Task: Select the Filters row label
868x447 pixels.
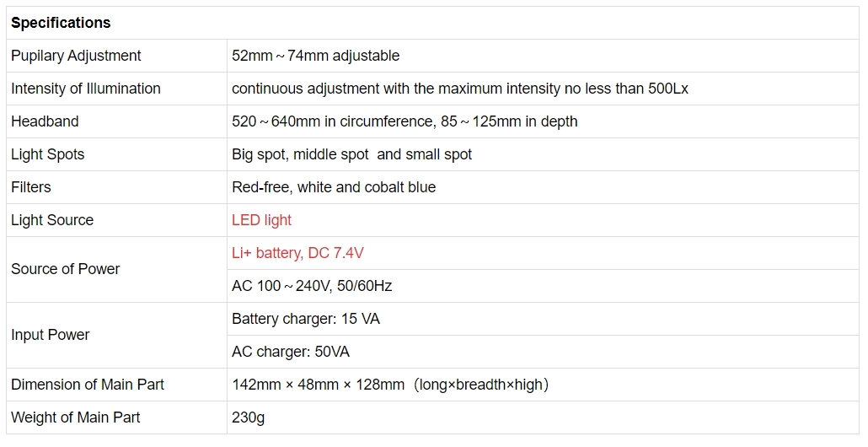Action: (31, 187)
